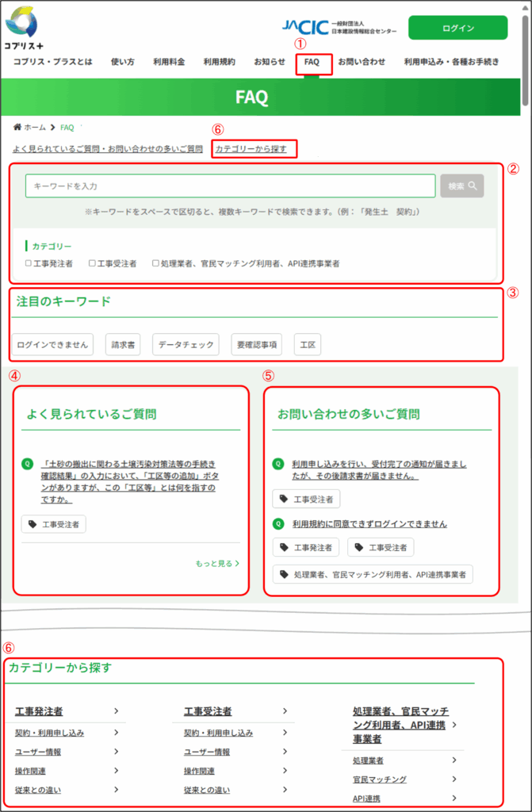Click the Q icon beside 利用規約に同意できず question
532x812 pixels.
point(278,523)
